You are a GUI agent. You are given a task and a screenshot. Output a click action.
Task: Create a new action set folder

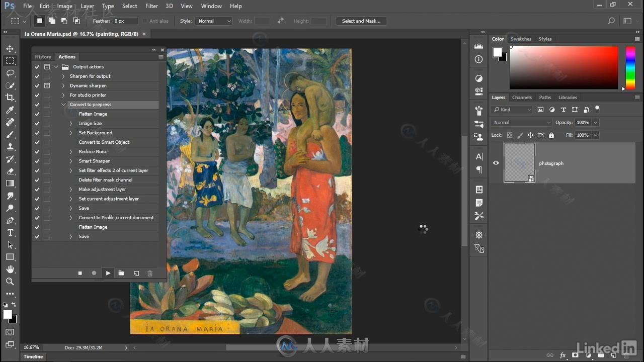[x=121, y=273]
